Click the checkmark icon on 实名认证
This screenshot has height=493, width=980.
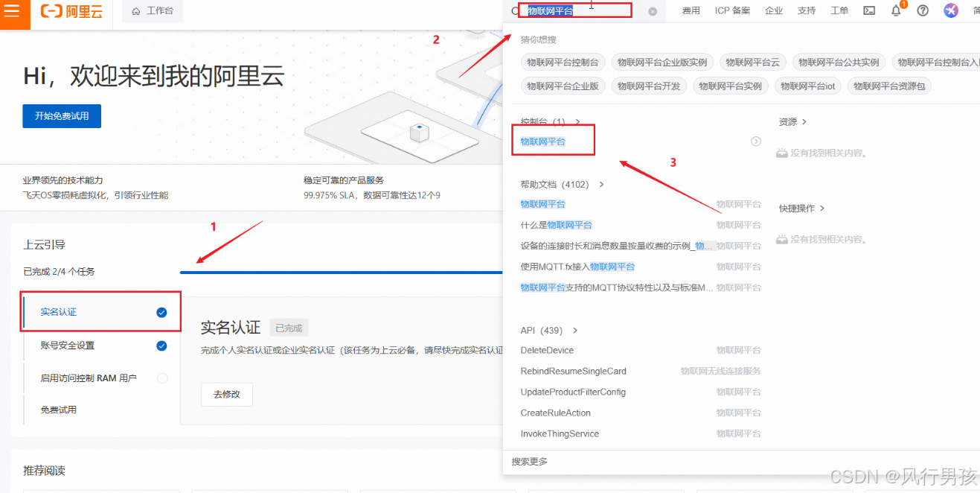point(161,312)
